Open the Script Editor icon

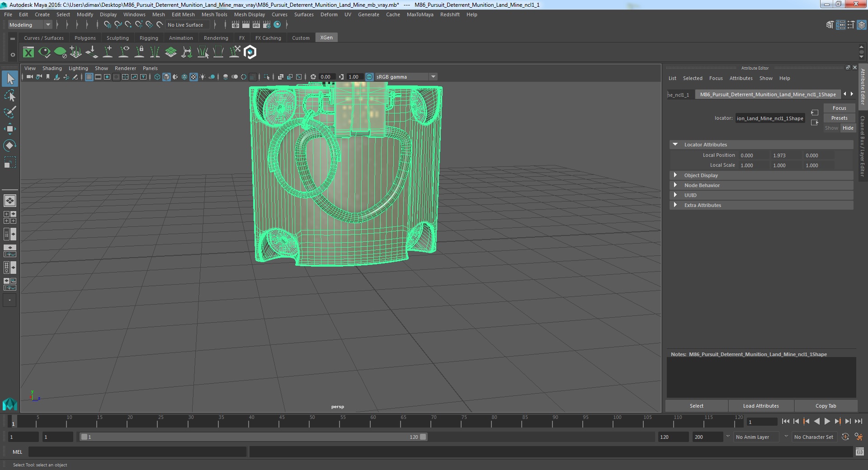tap(859, 451)
